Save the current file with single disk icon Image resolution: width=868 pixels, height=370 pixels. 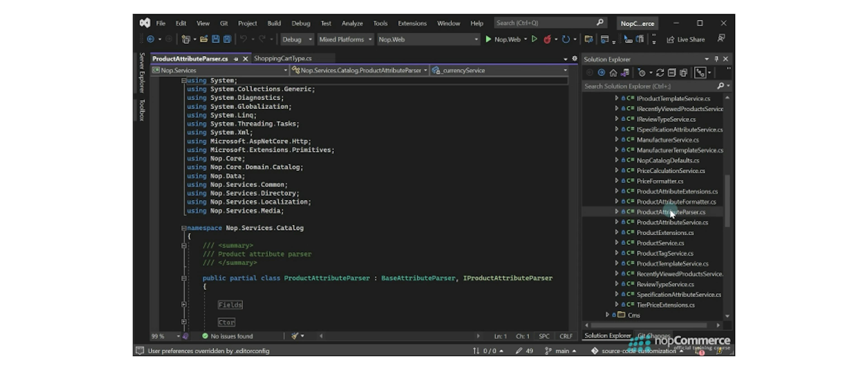pyautogui.click(x=215, y=39)
